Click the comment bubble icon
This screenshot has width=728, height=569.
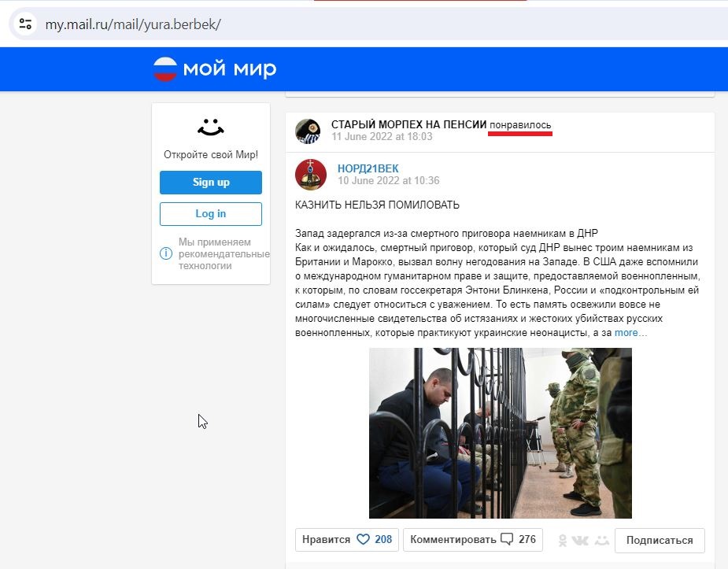click(507, 539)
